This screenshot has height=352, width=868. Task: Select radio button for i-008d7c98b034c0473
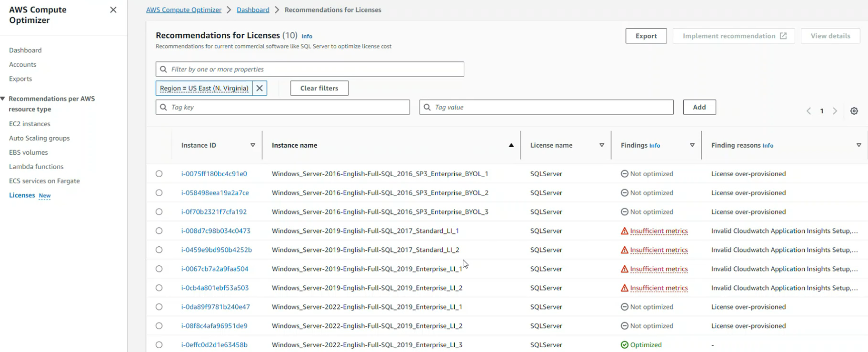tap(159, 231)
